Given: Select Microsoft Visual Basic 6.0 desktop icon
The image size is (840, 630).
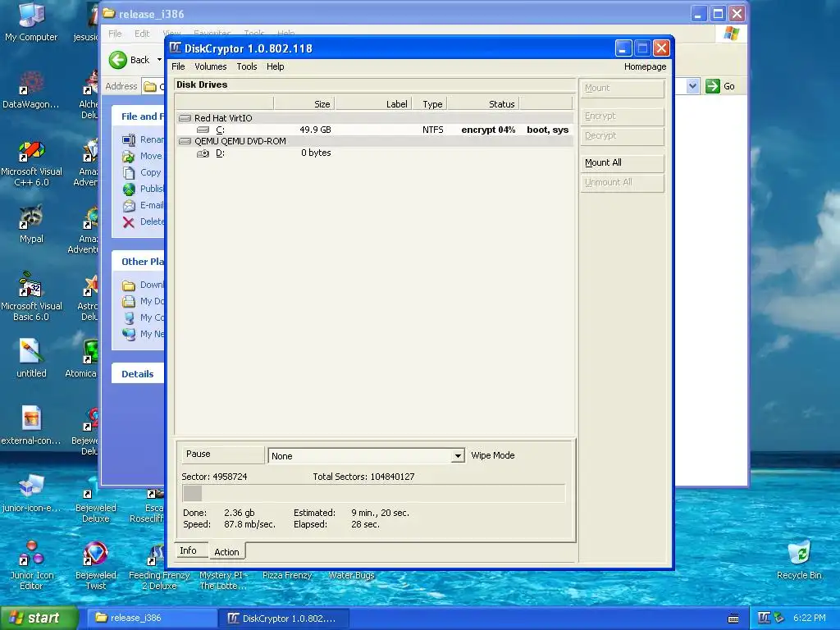Looking at the screenshot, I should 31,295.
